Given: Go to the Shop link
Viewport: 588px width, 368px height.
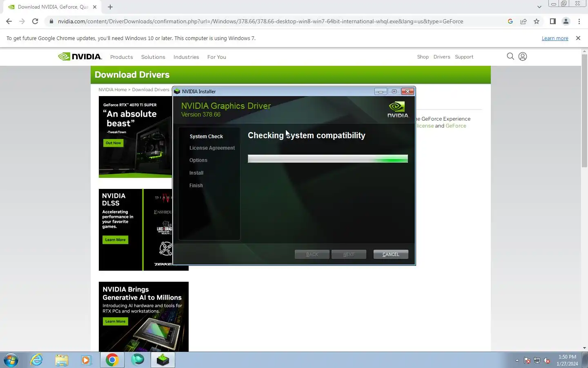Looking at the screenshot, I should 423,57.
